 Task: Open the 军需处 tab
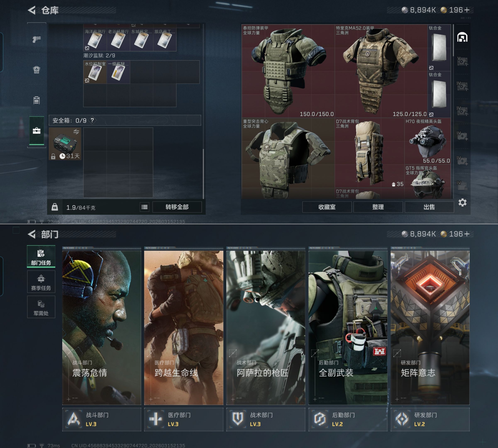coord(41,307)
